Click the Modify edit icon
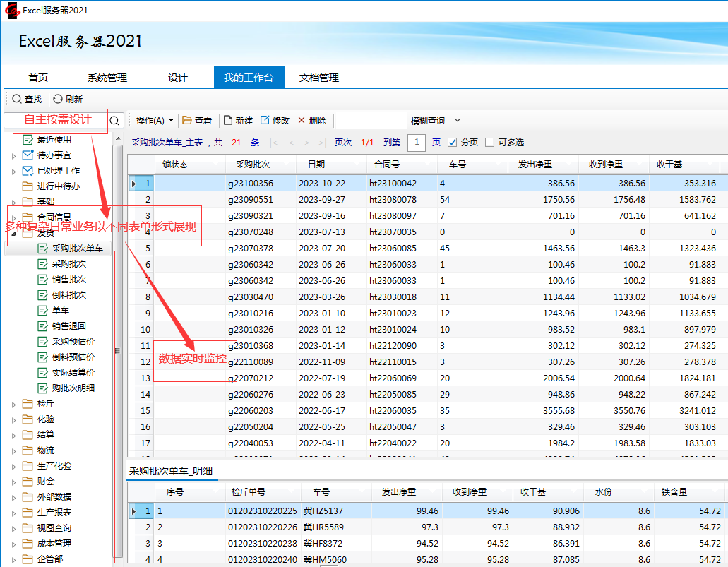This screenshot has width=728, height=567. pyautogui.click(x=265, y=121)
